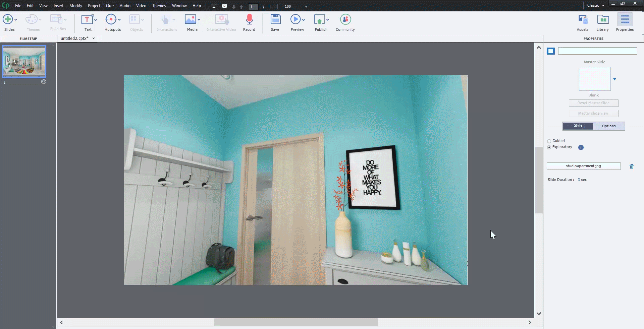Click the Record microphone icon

coord(249,20)
